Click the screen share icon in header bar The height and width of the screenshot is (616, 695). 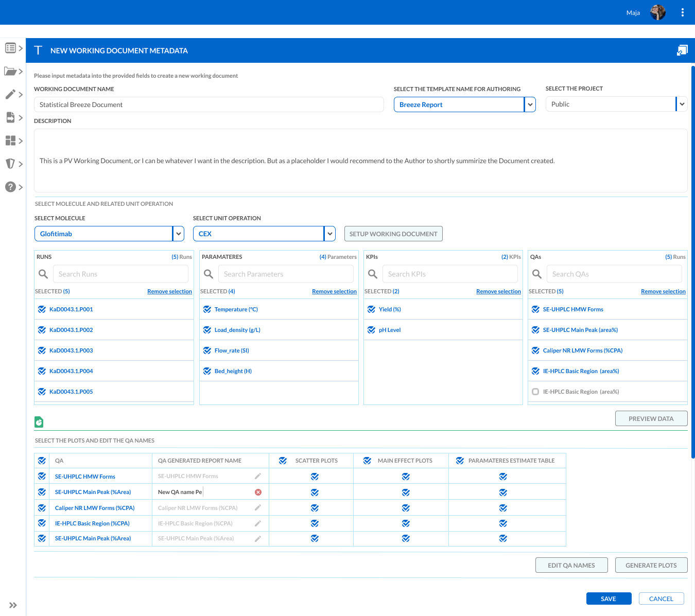[x=682, y=50]
